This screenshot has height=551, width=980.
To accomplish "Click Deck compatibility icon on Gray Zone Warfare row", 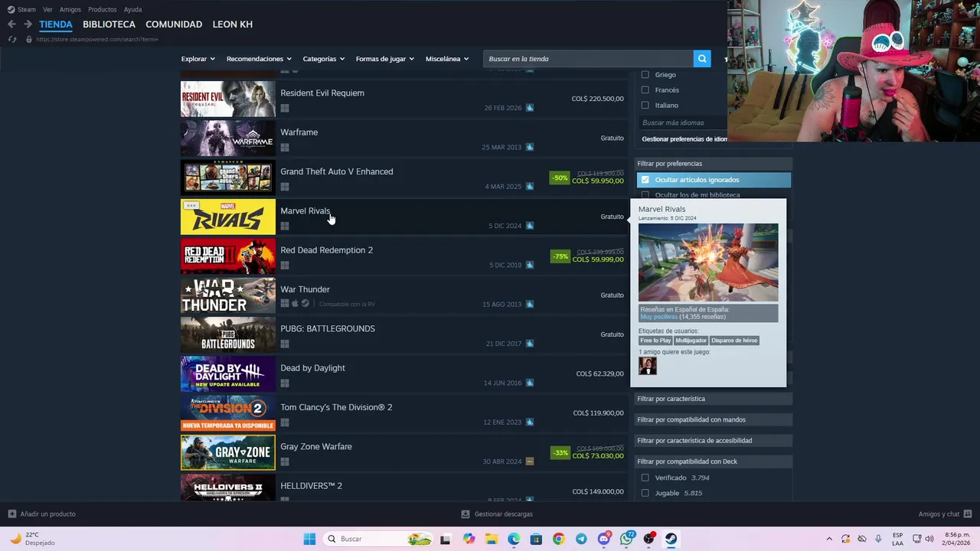I will point(529,461).
